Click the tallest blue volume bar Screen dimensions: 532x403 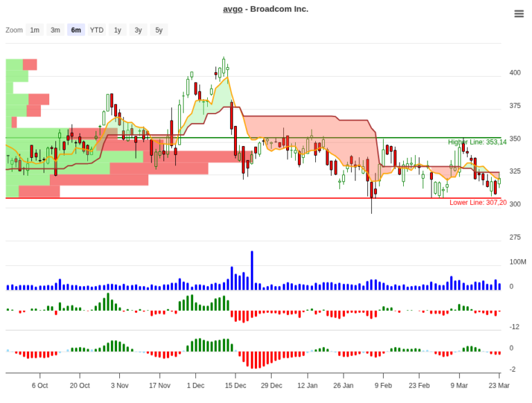251,270
